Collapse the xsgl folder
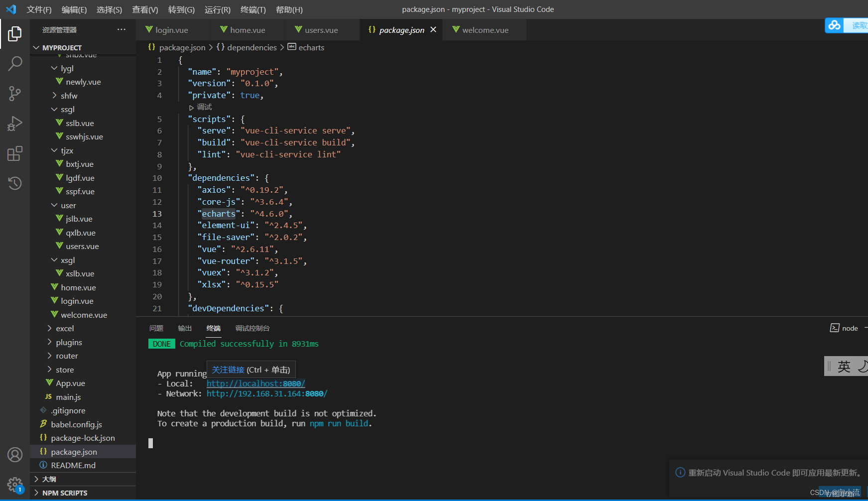This screenshot has width=868, height=501. point(68,260)
